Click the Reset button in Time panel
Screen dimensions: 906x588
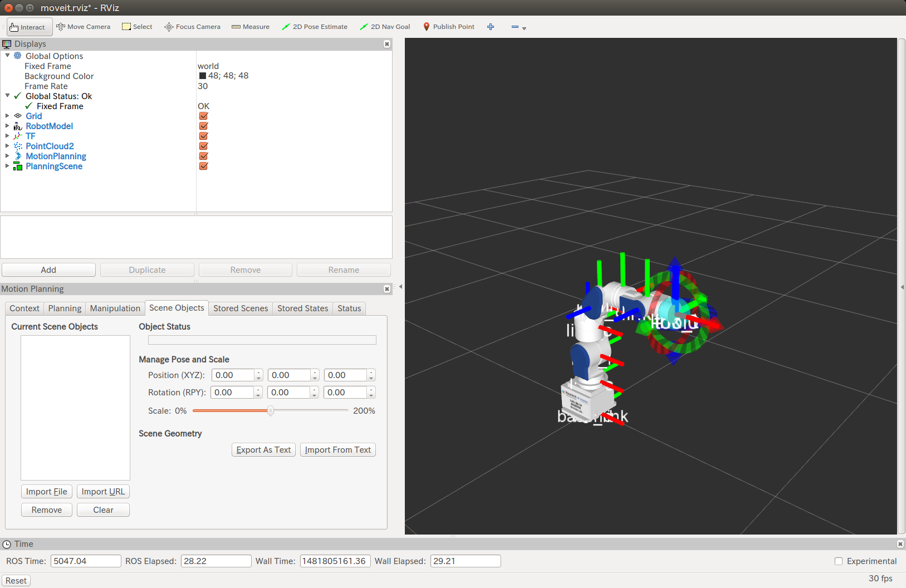pos(16,581)
